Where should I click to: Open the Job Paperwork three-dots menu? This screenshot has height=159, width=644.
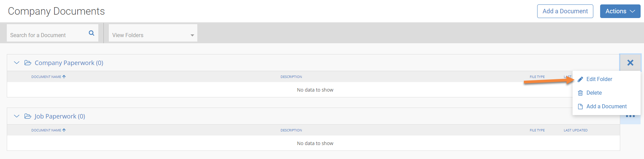pyautogui.click(x=630, y=117)
